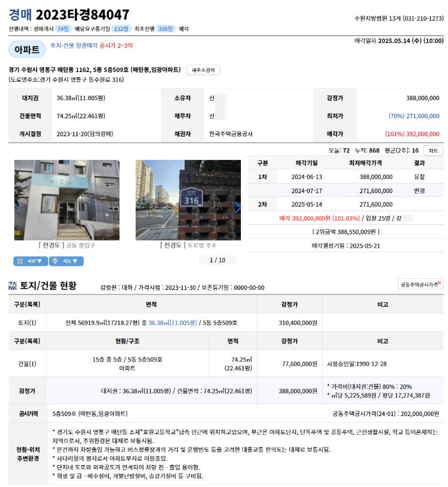The width and height of the screenshot is (448, 487).
Task: Click the 2024-07-17 date cell
Action: (306, 191)
